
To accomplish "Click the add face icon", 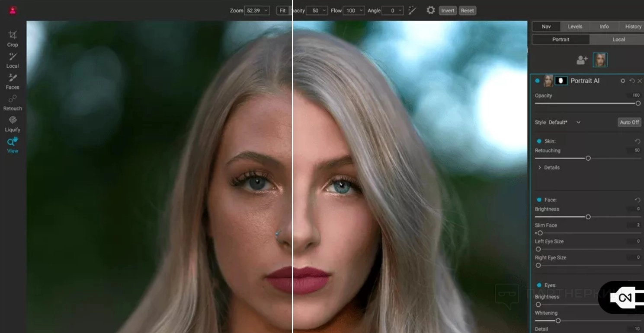I will (x=582, y=60).
